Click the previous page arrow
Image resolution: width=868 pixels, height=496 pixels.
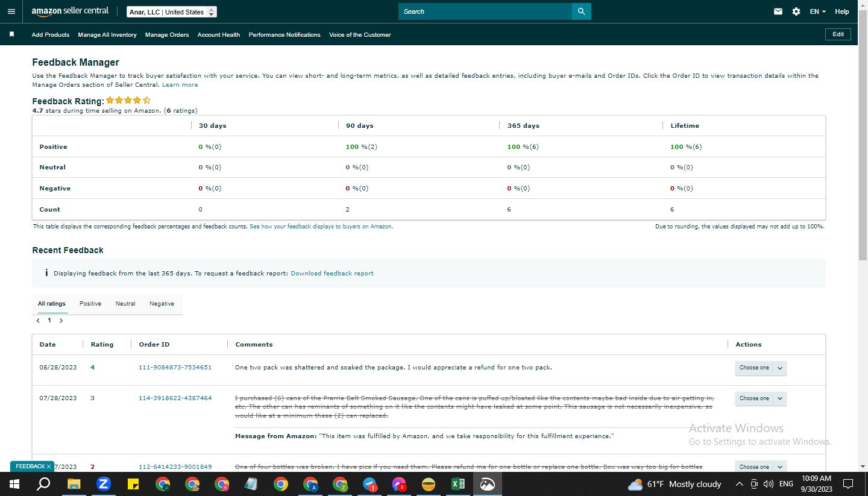click(x=38, y=321)
